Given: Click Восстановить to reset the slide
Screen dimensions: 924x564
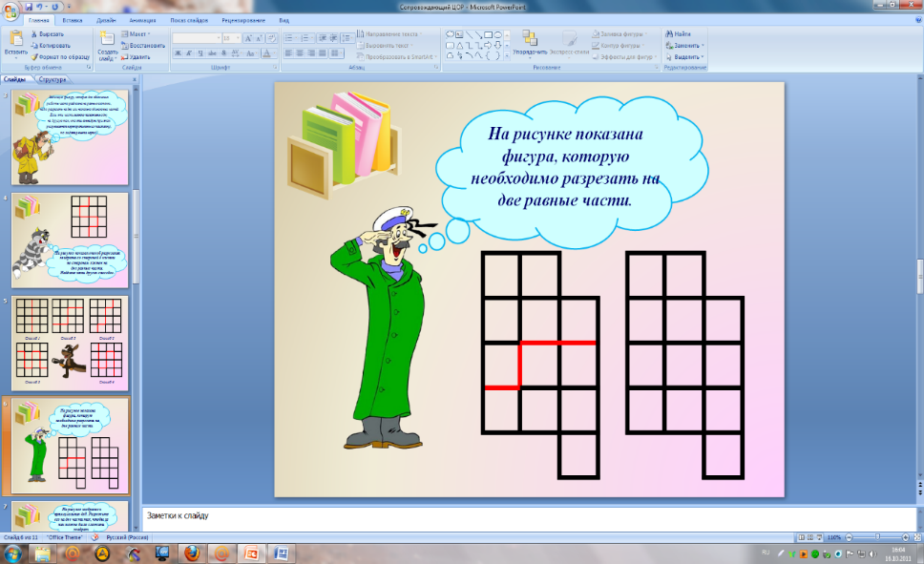Looking at the screenshot, I should (x=143, y=46).
